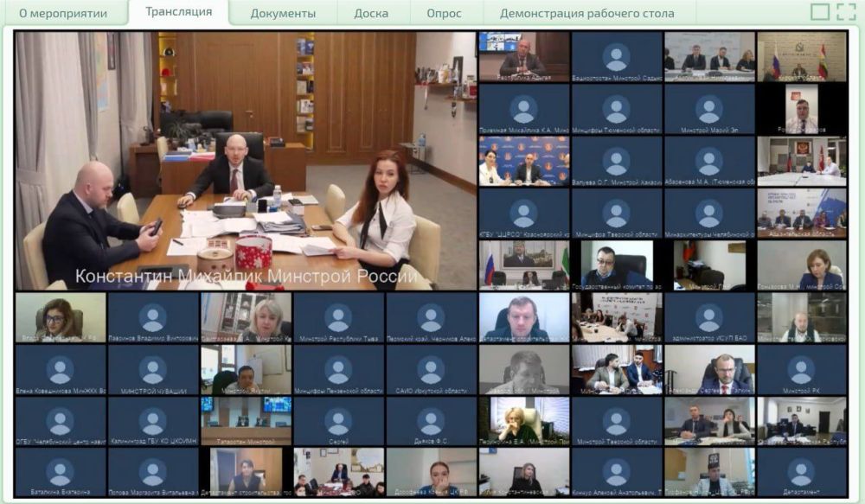Click the администратор ИСУП ЕАО avatar
865x504 pixels.
708,317
